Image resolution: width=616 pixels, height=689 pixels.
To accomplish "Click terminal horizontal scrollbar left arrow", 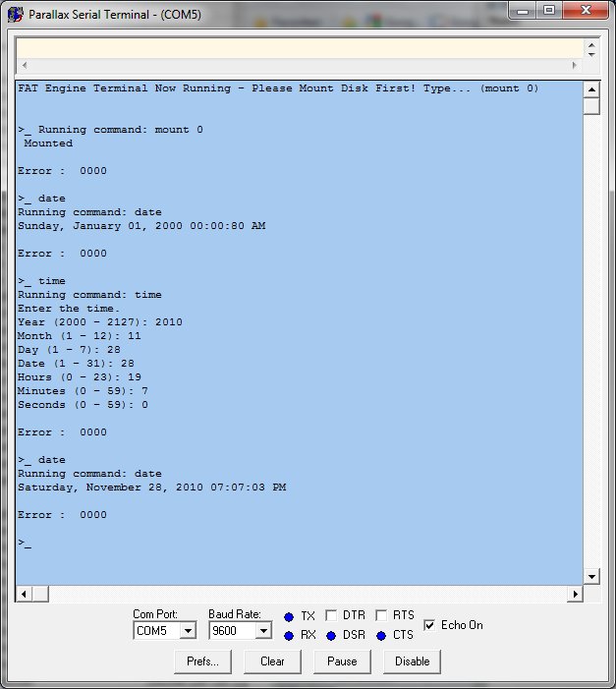I will [24, 595].
